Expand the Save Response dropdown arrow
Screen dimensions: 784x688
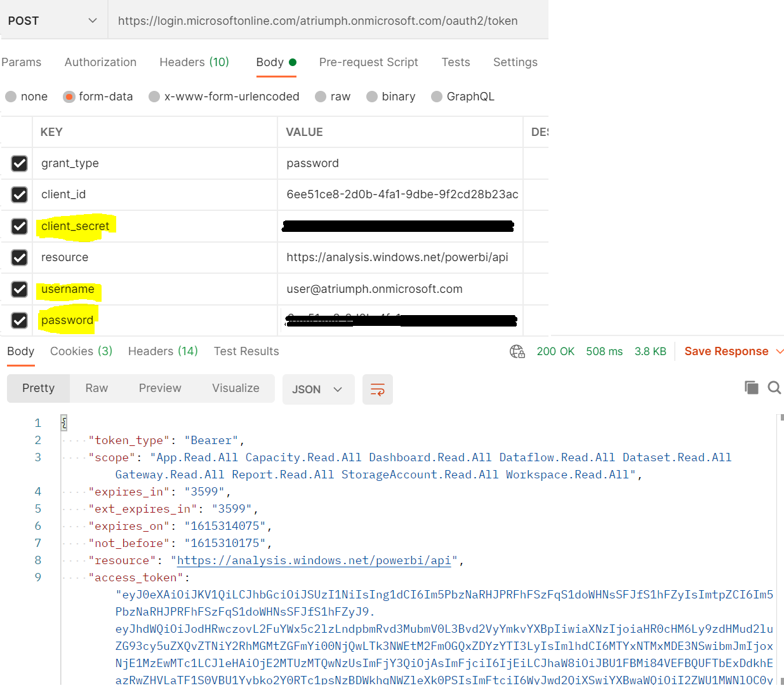(x=780, y=351)
